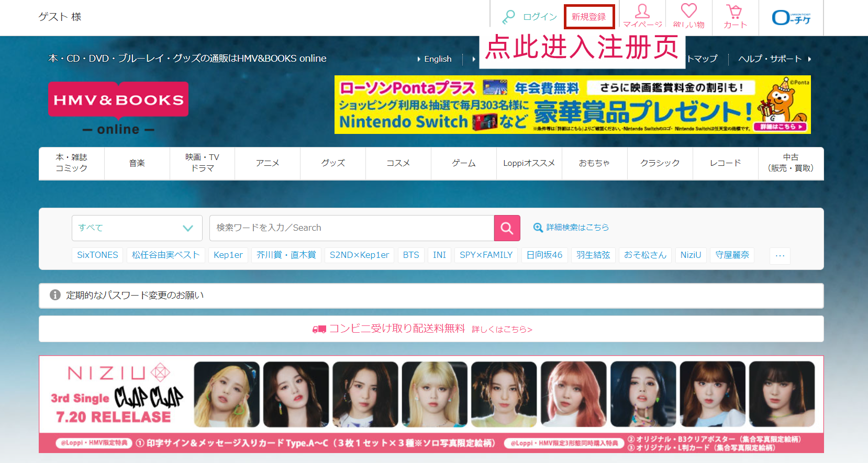Screen dimensions: 868x463
Task: Click the HMV&BOOKS online logo
Action: [x=118, y=108]
